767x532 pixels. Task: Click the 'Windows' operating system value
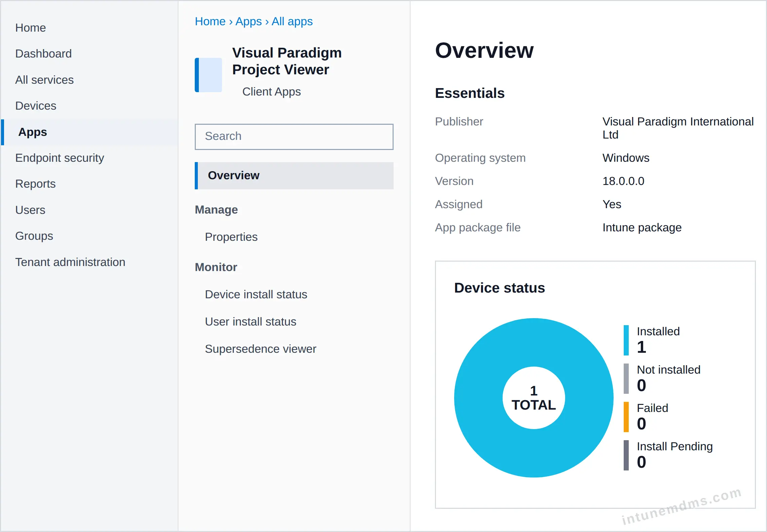626,158
